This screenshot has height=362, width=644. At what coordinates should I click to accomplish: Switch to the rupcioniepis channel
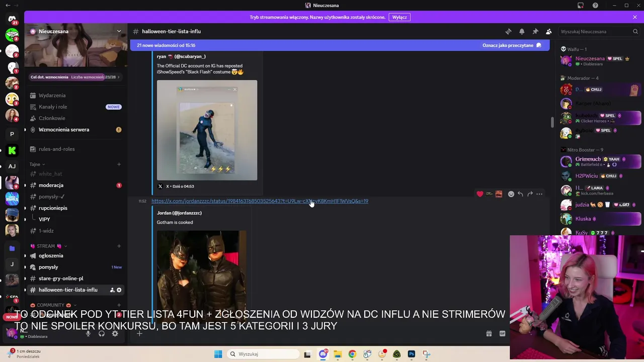(x=75, y=208)
